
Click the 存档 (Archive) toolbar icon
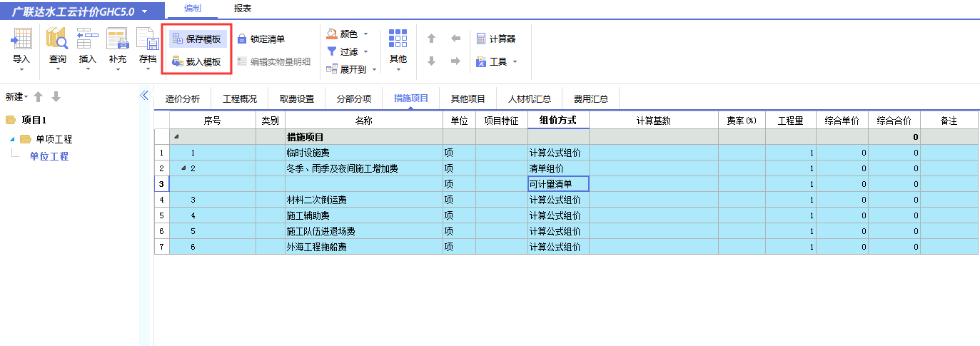(x=147, y=39)
